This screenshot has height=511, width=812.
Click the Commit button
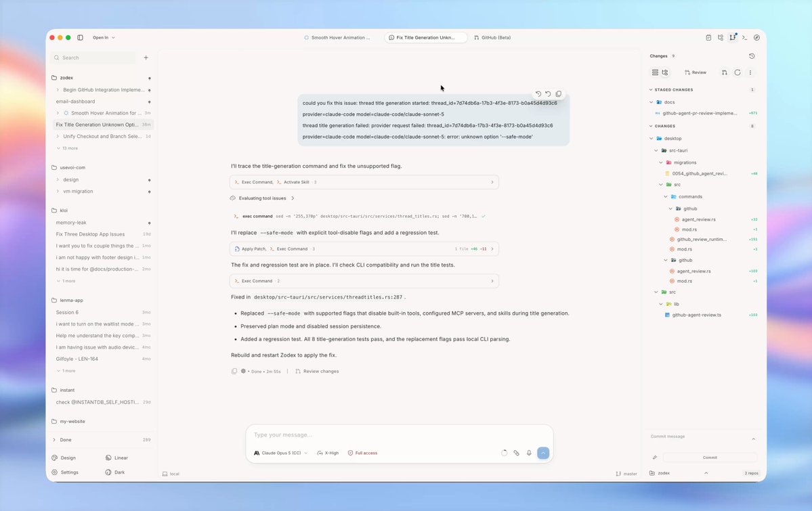point(710,458)
